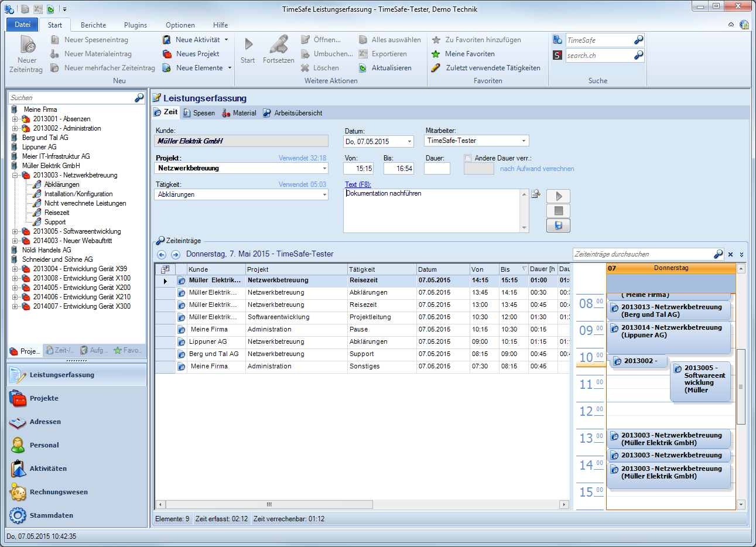Viewport: 756px width, 547px height.
Task: Click Zu Favoriten hinzufügen
Action: click(477, 40)
